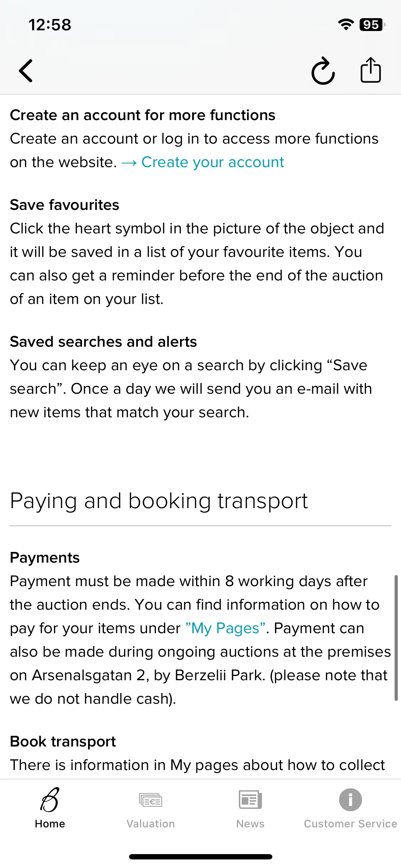This screenshot has height=868, width=401.
Task: Tap the Valuation banknote icon
Action: click(150, 800)
